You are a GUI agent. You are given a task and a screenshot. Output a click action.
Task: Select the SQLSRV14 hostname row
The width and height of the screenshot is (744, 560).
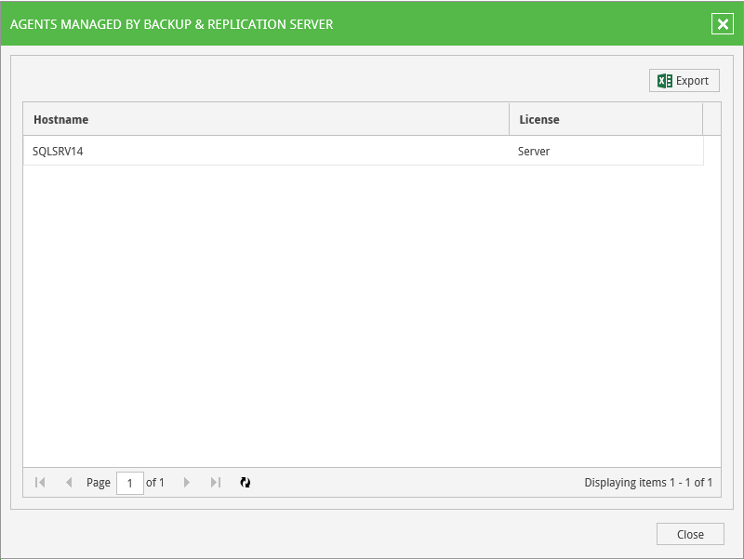(x=364, y=151)
